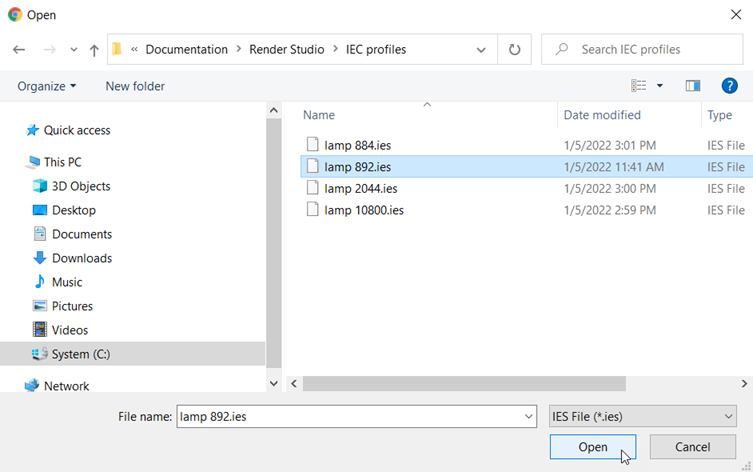Select the file lamp 2044.ies
753x472 pixels.
[361, 188]
